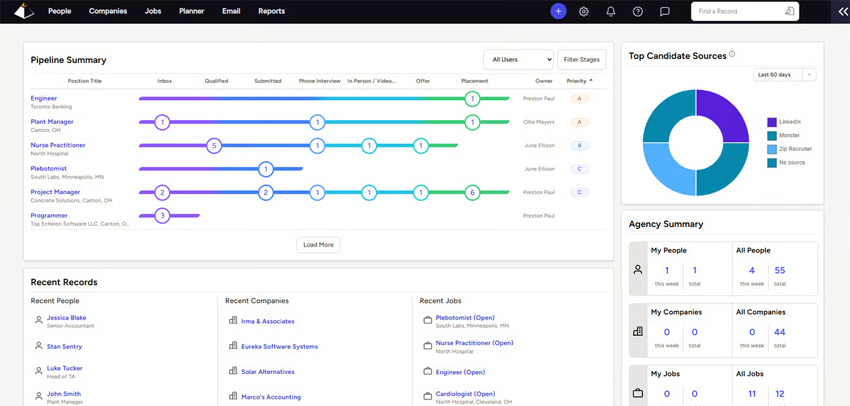The width and height of the screenshot is (850, 406).
Task: Click the Filter Stages button
Action: (x=582, y=60)
